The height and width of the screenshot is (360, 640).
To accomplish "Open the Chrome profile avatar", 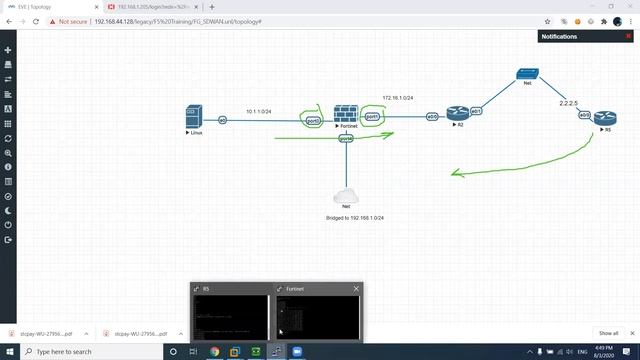I will [x=617, y=22].
